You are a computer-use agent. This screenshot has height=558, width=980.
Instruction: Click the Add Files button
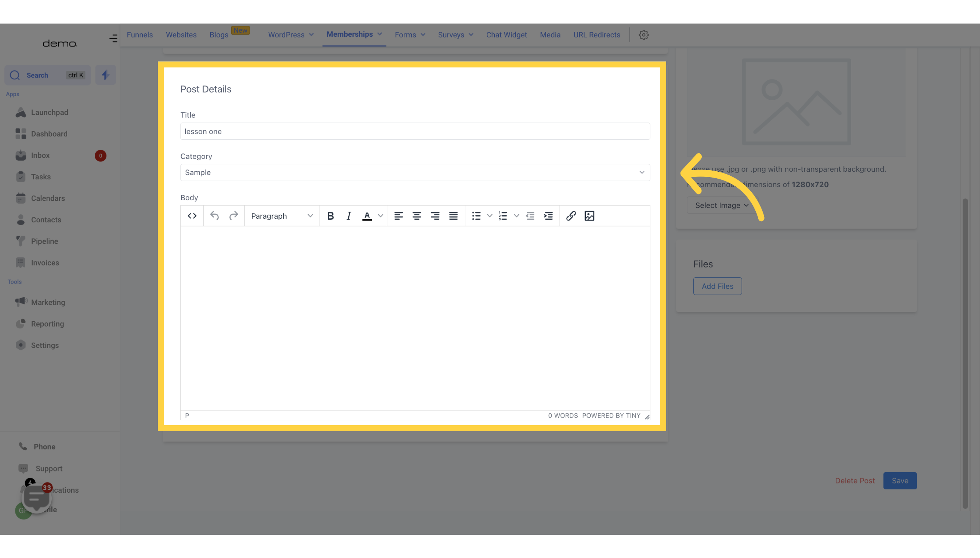point(717,285)
